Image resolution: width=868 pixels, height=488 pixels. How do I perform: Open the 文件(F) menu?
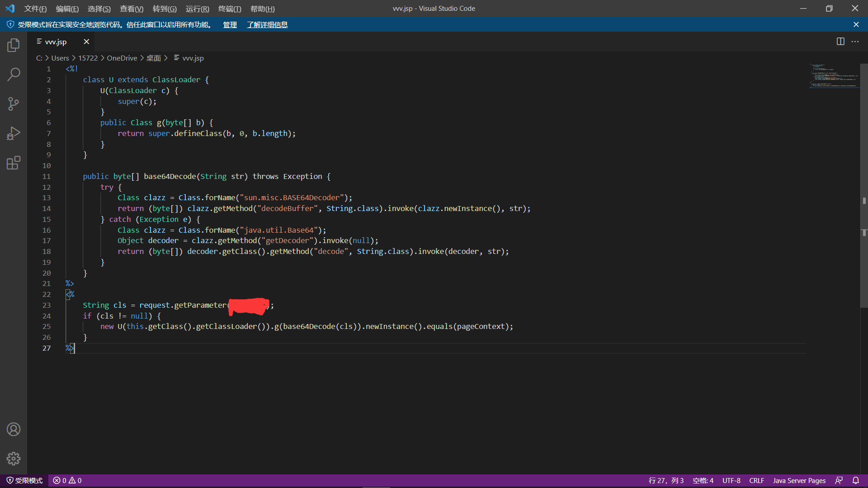[x=35, y=9]
